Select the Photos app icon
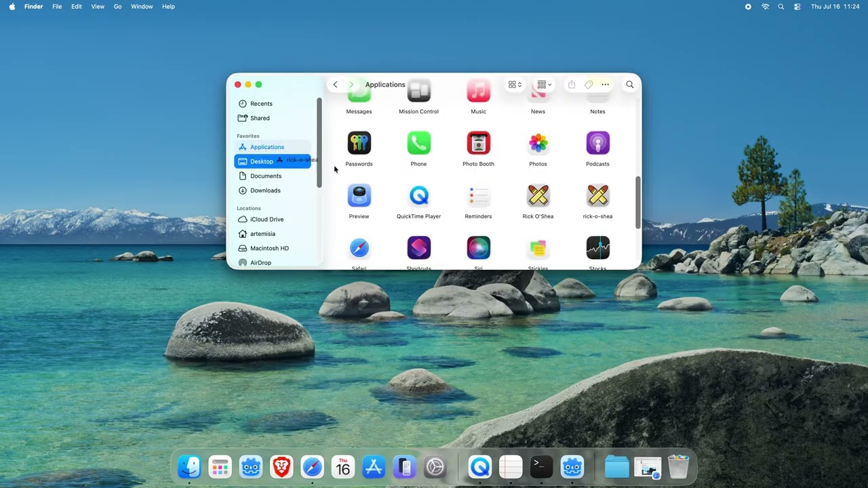Viewport: 868px width, 488px height. tap(538, 143)
